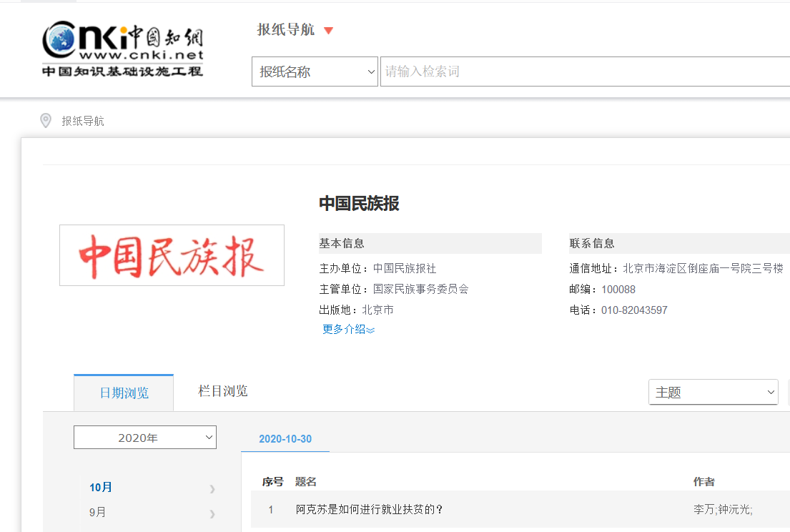This screenshot has height=532, width=790.
Task: Click the 题名 column header
Action: (x=305, y=482)
